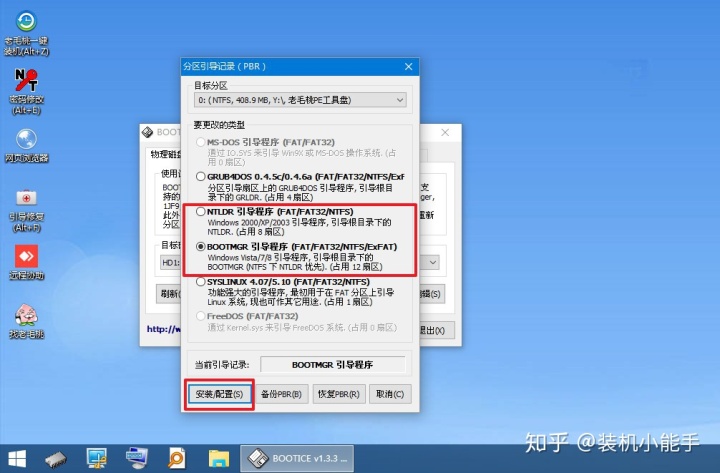720x473 pixels.
Task: Click 安装/配置(S) button
Action: (219, 394)
